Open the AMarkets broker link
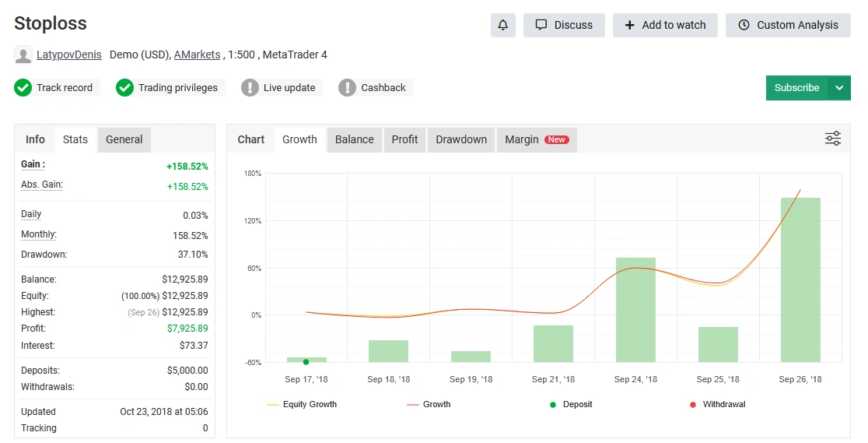 [197, 55]
